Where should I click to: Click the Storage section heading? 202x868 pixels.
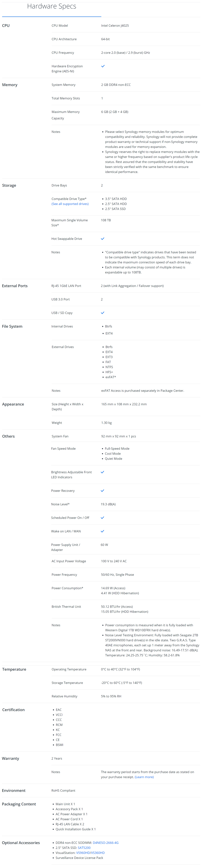click(9, 185)
